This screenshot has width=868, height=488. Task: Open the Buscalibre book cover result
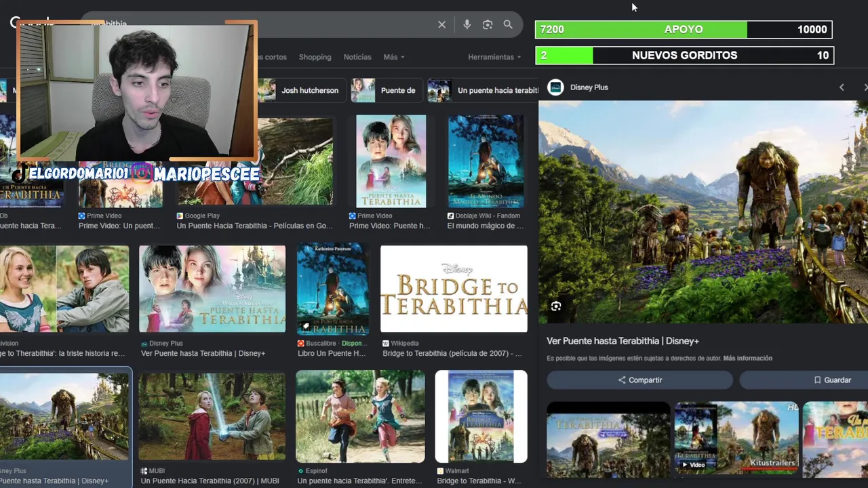click(332, 289)
